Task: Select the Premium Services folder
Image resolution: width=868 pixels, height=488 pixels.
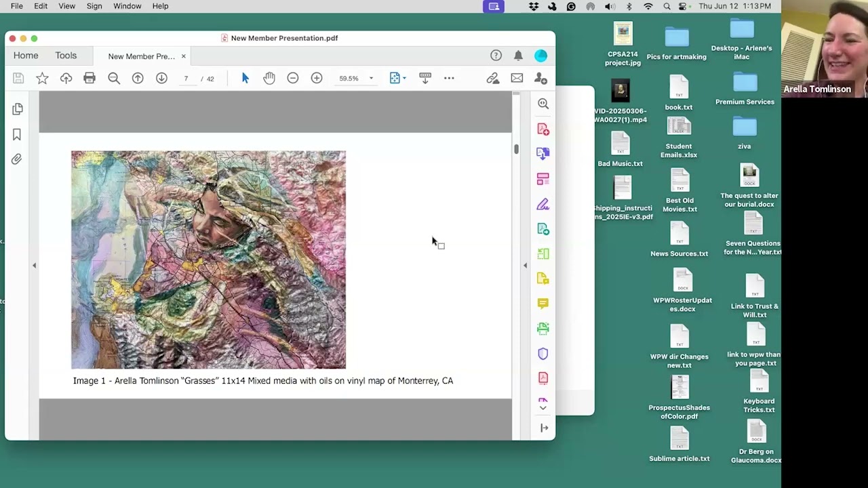Action: coord(745,89)
